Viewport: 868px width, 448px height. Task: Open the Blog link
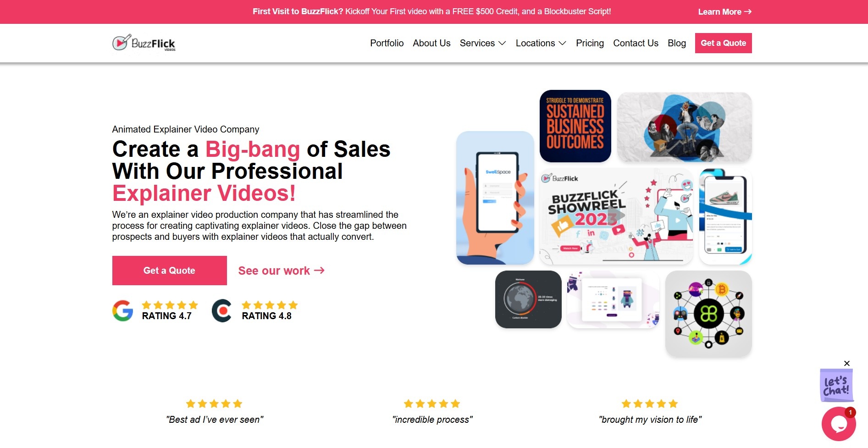tap(677, 43)
